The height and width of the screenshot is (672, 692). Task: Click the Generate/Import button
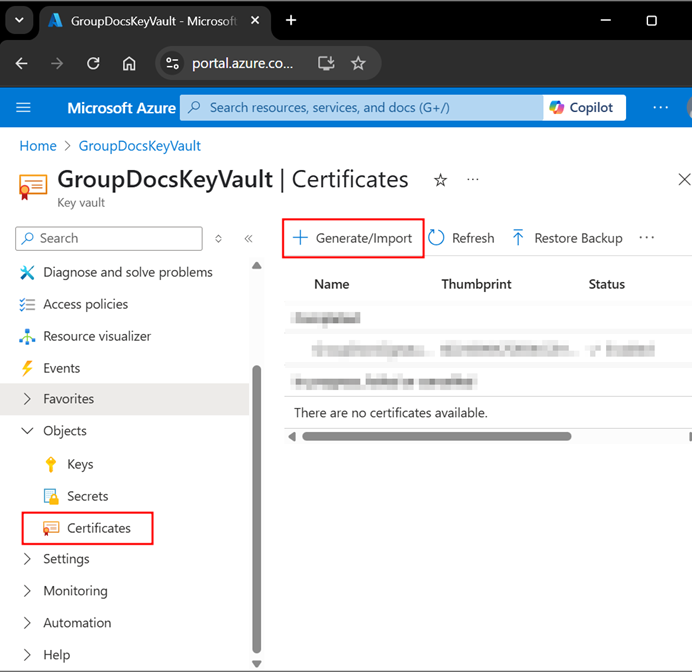pyautogui.click(x=353, y=238)
